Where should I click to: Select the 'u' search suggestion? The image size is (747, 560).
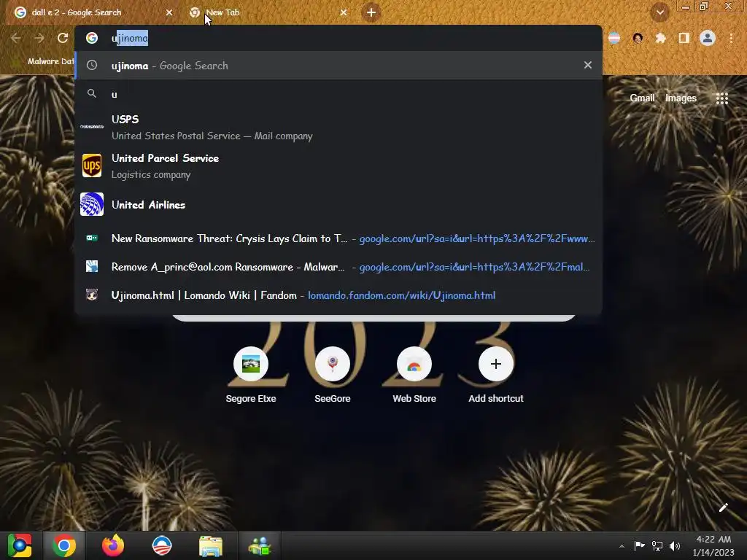coord(338,94)
